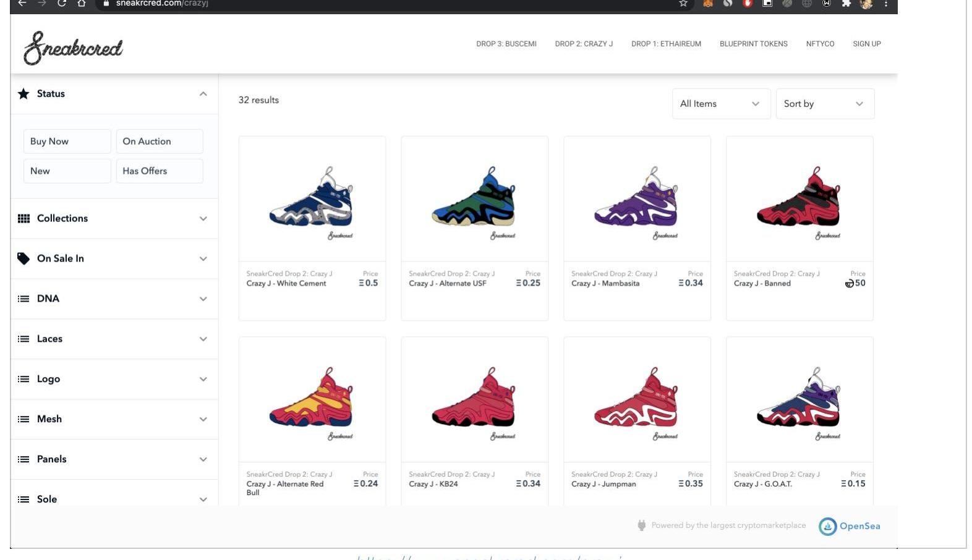Screen dimensions: 972x560
Task: Open the Drop 3: Buscemi nav item
Action: 506,44
